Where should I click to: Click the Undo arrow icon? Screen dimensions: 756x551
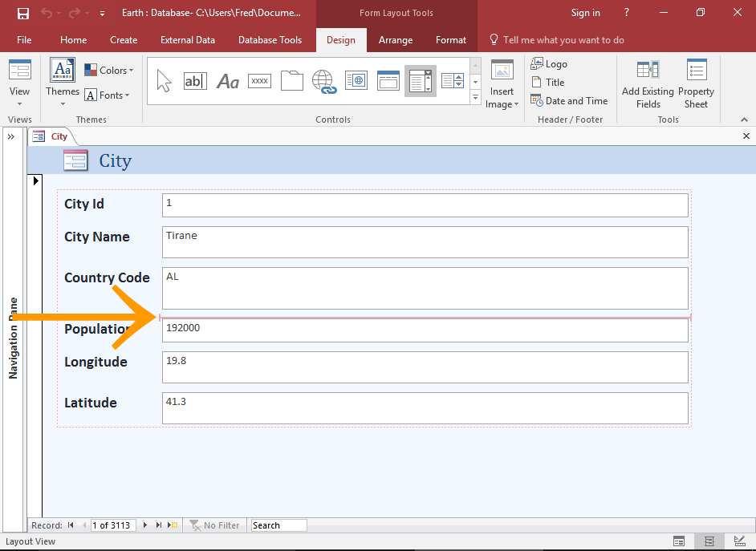coord(47,13)
